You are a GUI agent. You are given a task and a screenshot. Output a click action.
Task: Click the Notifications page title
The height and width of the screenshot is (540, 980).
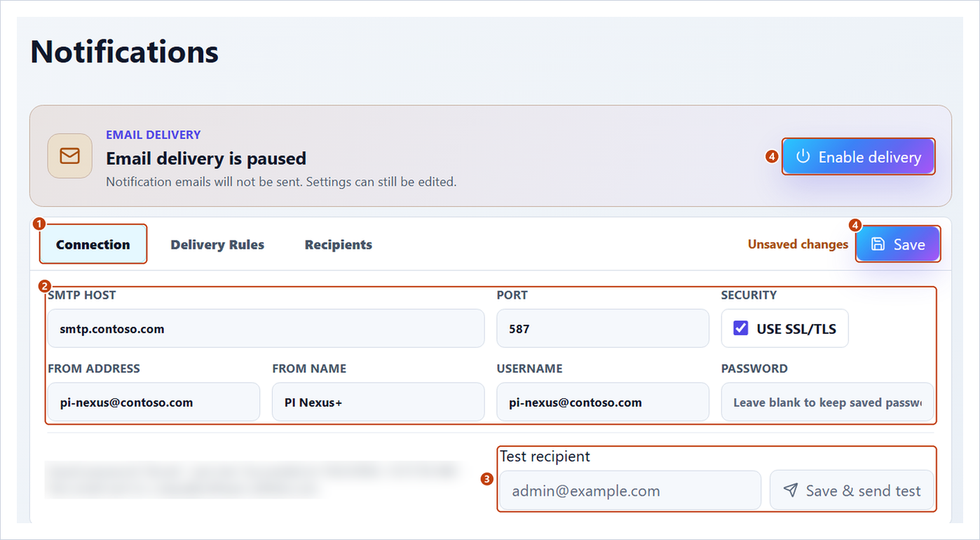point(125,52)
